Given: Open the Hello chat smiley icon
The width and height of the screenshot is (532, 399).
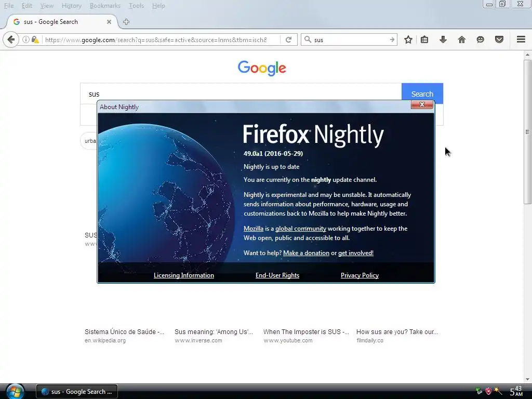Looking at the screenshot, I should coord(480,39).
